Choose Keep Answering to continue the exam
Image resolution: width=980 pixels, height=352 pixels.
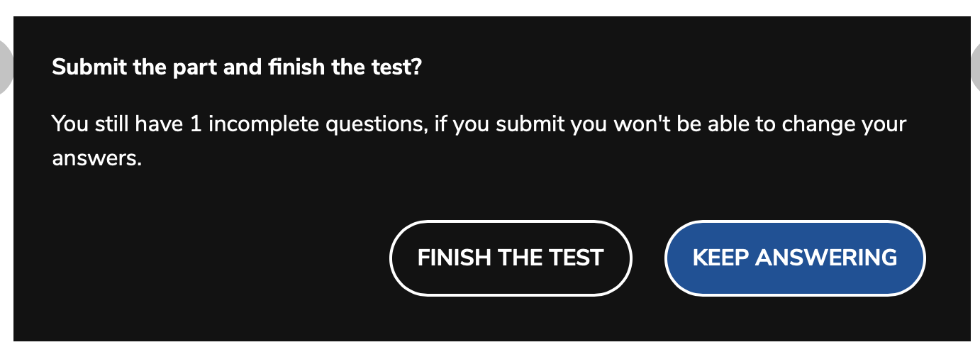794,258
